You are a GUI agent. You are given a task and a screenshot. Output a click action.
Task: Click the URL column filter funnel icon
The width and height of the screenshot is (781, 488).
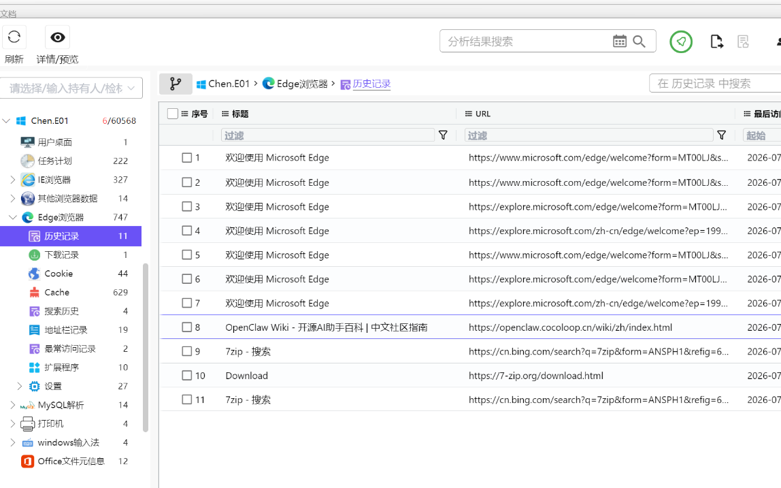tap(721, 135)
